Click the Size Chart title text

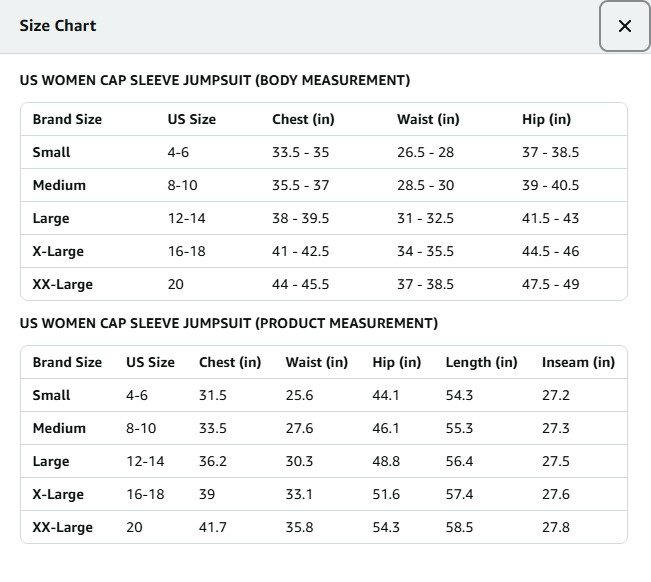point(58,26)
